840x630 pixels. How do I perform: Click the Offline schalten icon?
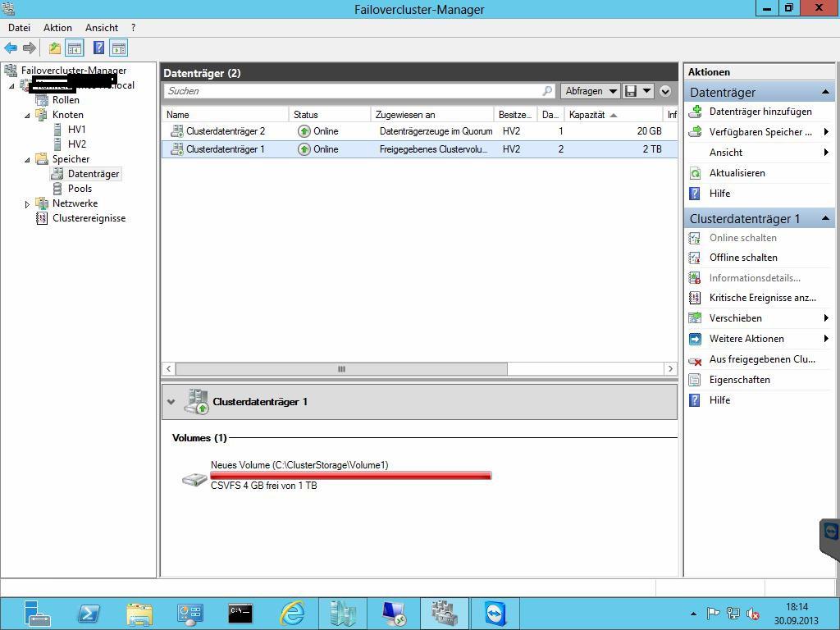695,258
